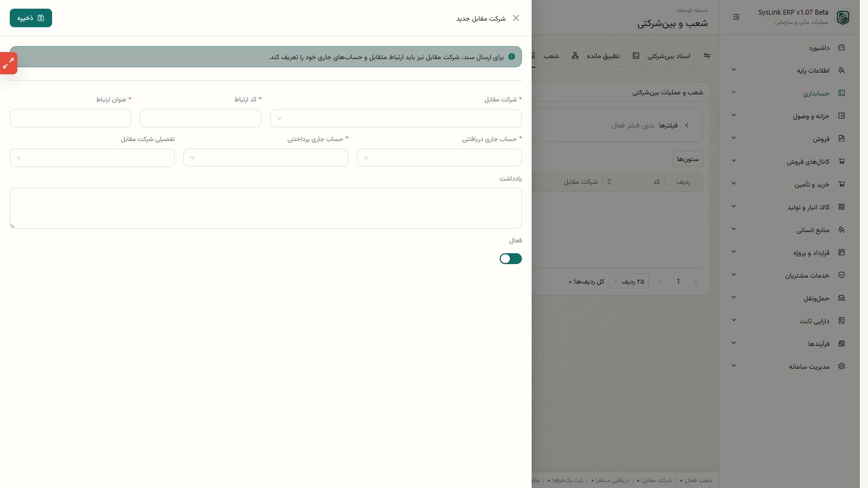868x488 pixels.
Task: Toggle the فعال active switch
Action: pyautogui.click(x=510, y=259)
